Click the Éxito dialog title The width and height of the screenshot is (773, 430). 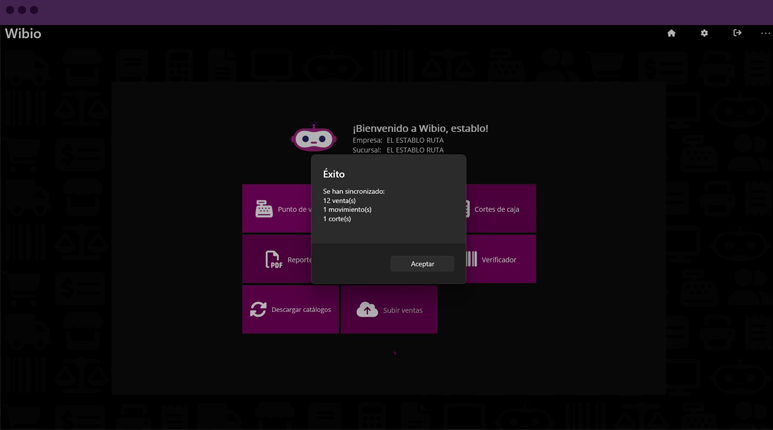click(334, 174)
